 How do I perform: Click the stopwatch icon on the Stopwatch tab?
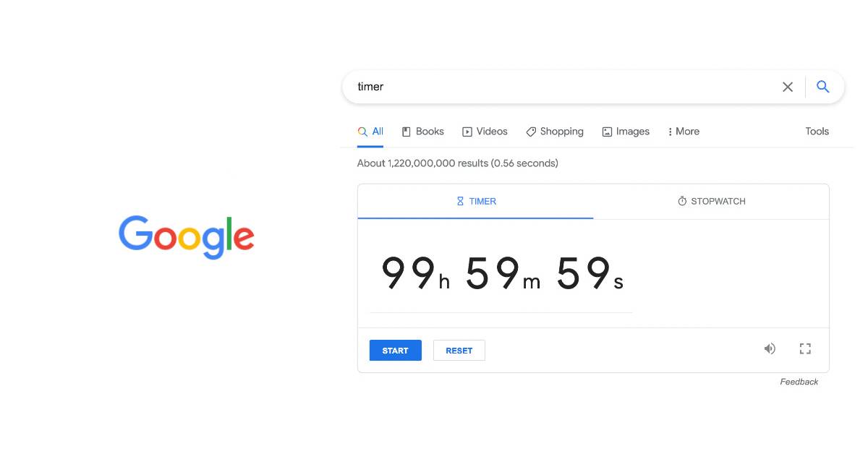coord(681,202)
